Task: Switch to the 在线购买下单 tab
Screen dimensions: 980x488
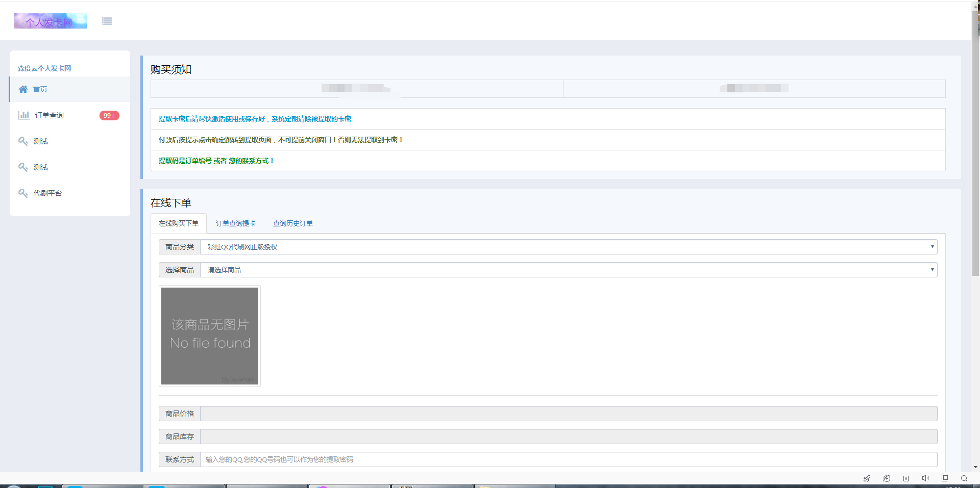Action: tap(179, 223)
